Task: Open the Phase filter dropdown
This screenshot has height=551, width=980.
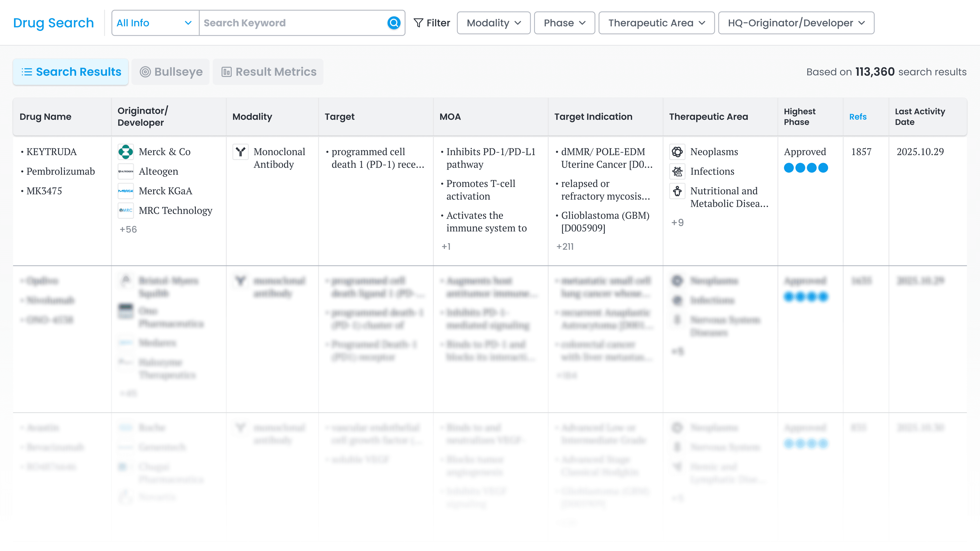Action: coord(564,23)
